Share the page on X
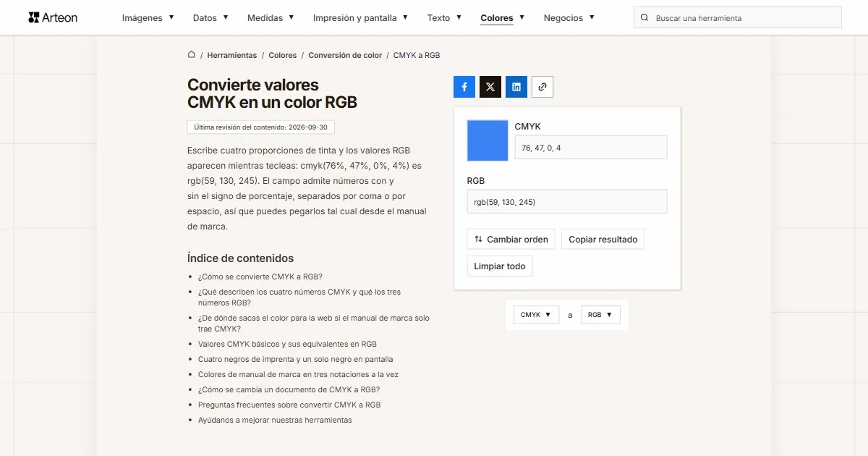The width and height of the screenshot is (868, 456). pyautogui.click(x=490, y=87)
